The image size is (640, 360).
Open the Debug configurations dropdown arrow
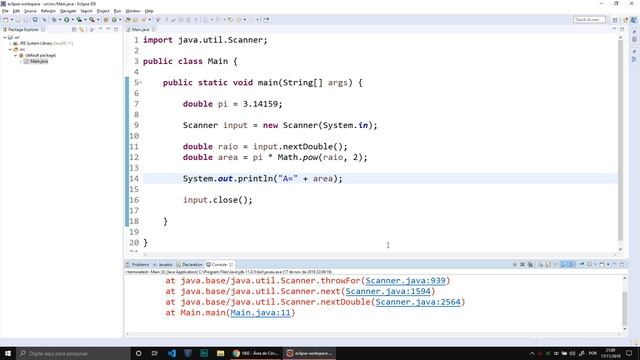60,20
